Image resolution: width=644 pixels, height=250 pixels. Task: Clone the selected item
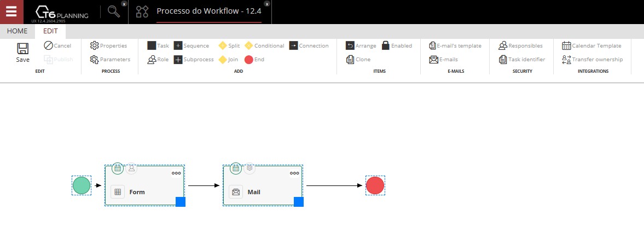pyautogui.click(x=358, y=60)
